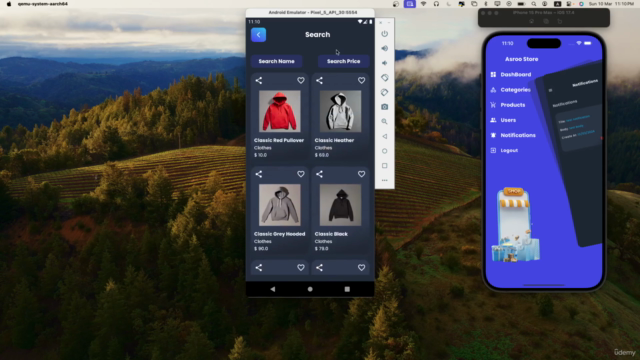Screen dimensions: 640x360
Task: Open the red pullover product image
Action: tap(280, 111)
